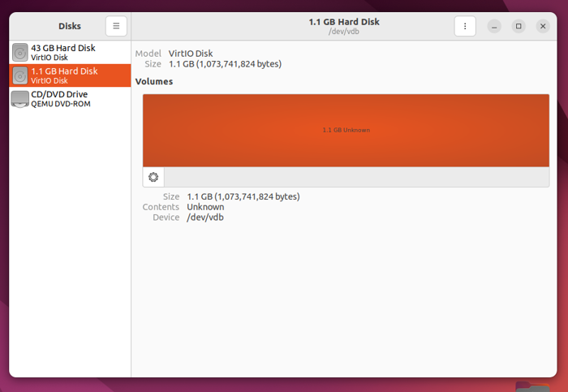The image size is (568, 392).
Task: Select the 1.1 GB Hard Disk entry
Action: click(x=70, y=75)
